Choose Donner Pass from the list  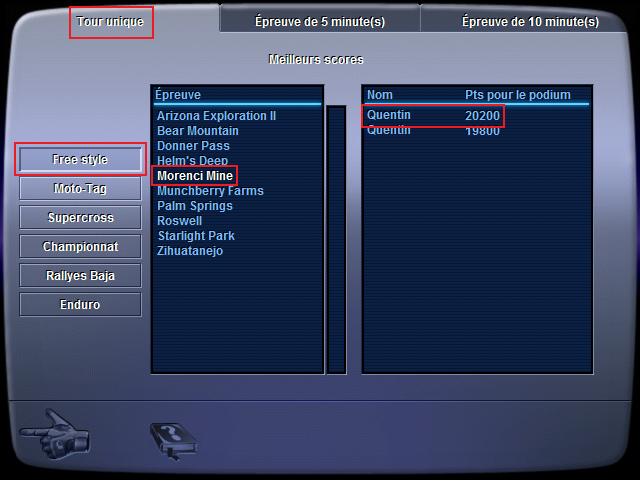[193, 146]
